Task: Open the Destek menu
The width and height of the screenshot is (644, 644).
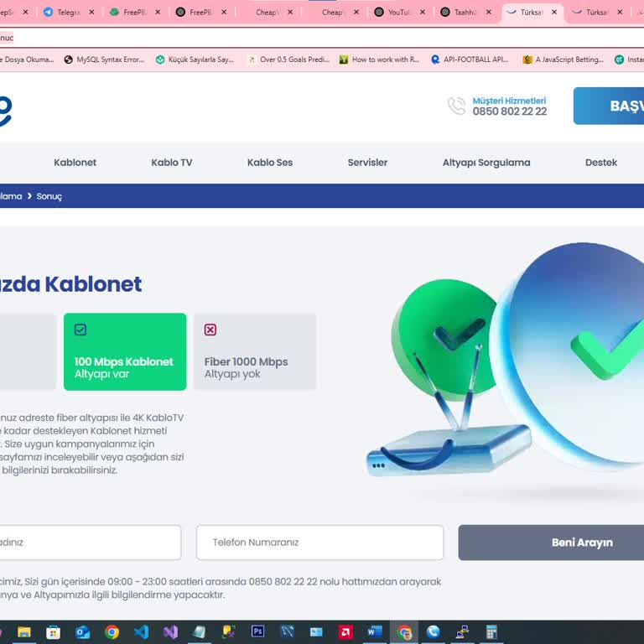Action: point(601,163)
